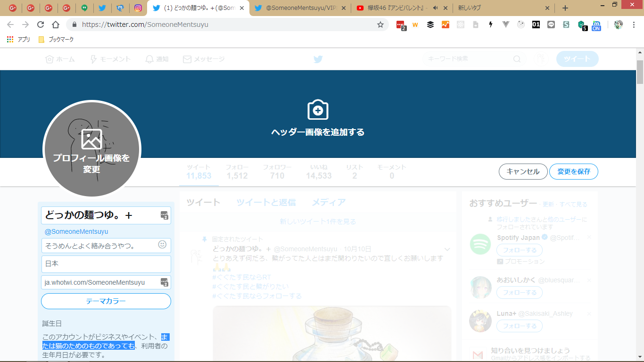This screenshot has width=644, height=362.
Task: Click the camera icon to add header image
Action: [318, 110]
